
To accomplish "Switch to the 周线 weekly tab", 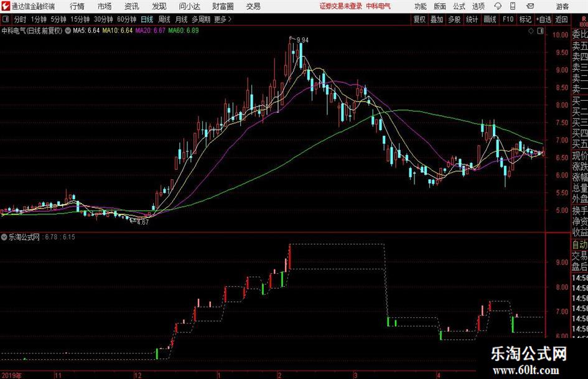I will (x=164, y=19).
